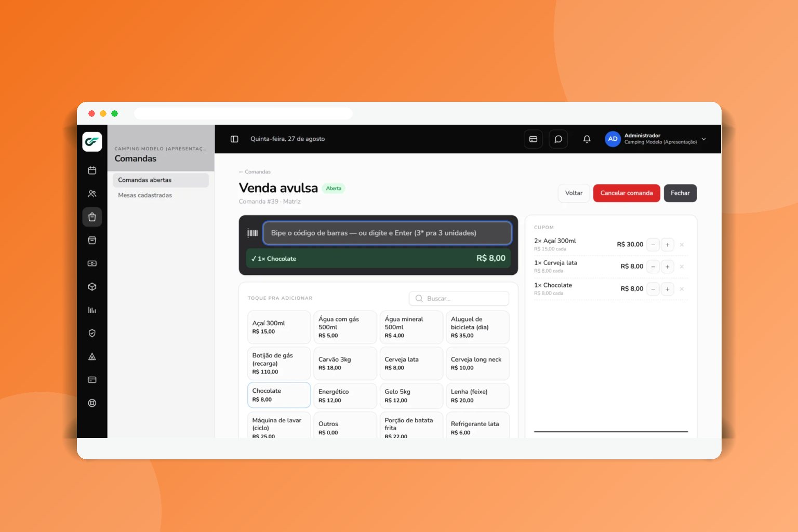Open the chat bubble icon in top bar

coord(558,139)
